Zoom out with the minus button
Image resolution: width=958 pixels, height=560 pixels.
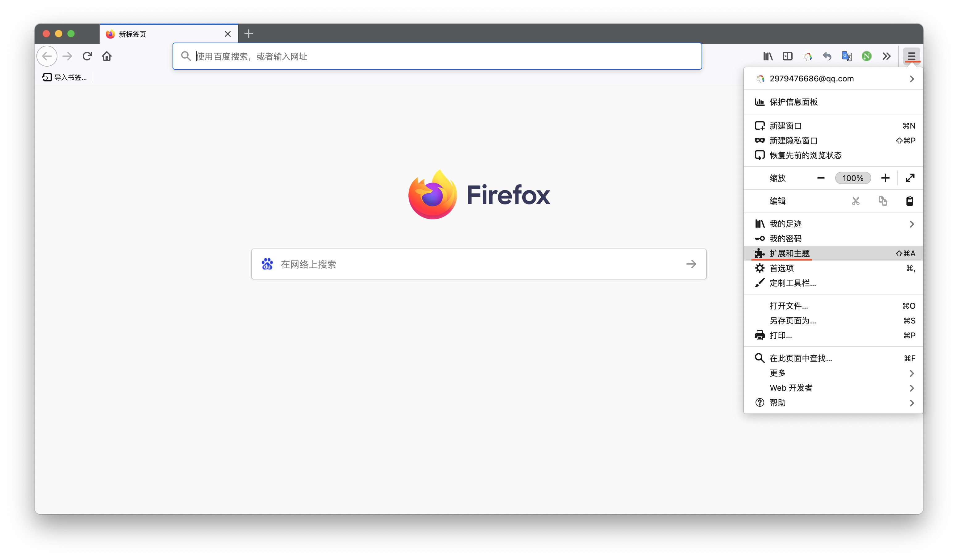821,178
